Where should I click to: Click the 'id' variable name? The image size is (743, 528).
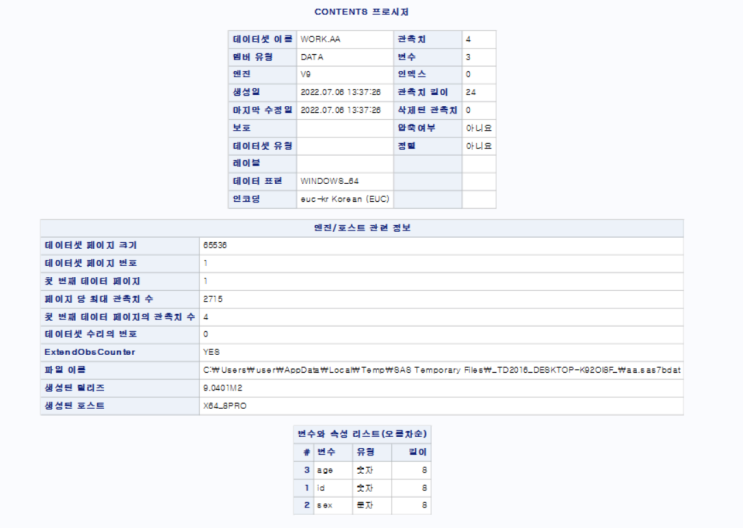321,488
